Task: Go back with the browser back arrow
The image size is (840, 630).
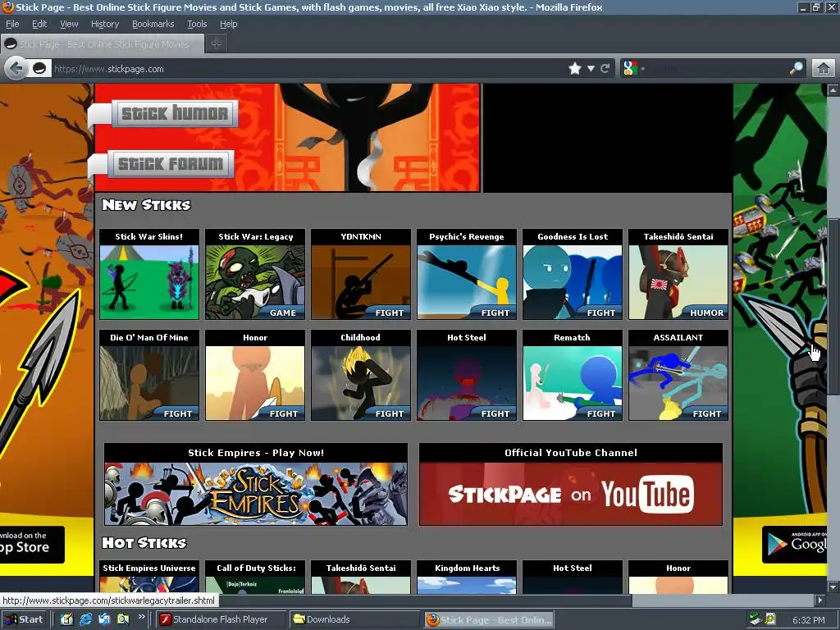Action: pos(16,69)
